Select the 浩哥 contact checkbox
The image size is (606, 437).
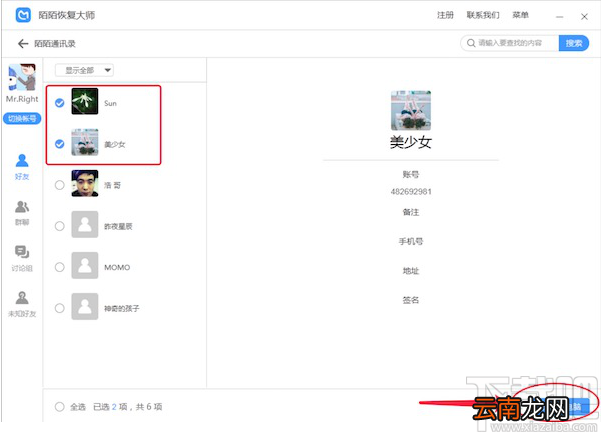click(60, 185)
